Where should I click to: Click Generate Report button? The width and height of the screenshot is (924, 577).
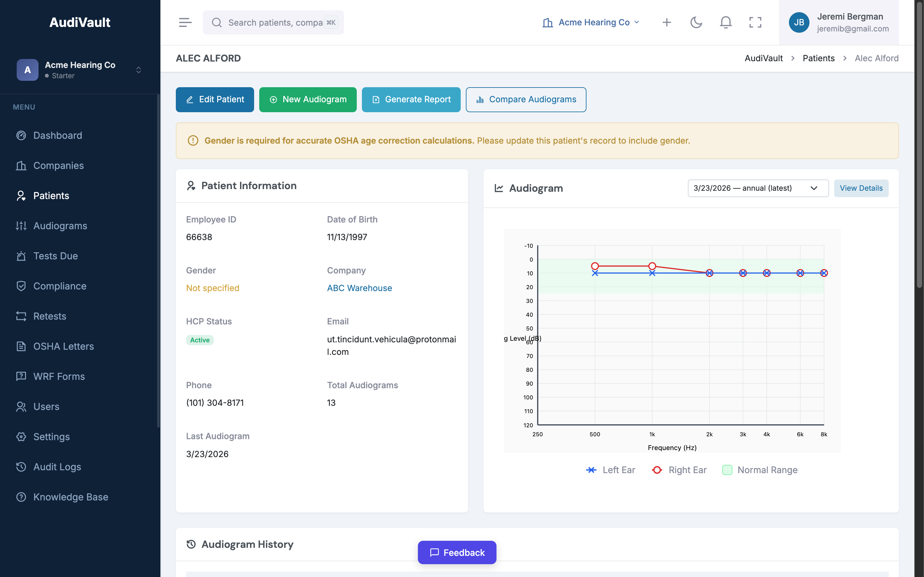pyautogui.click(x=411, y=100)
